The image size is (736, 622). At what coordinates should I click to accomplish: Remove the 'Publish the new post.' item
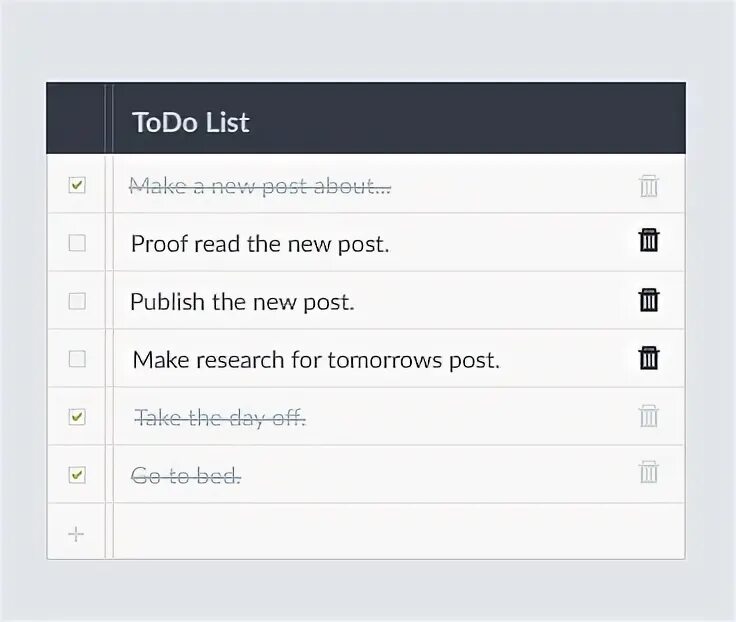(x=649, y=300)
